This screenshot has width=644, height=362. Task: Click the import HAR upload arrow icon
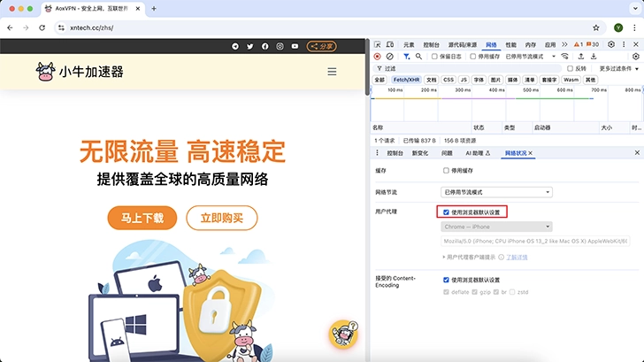(x=580, y=57)
